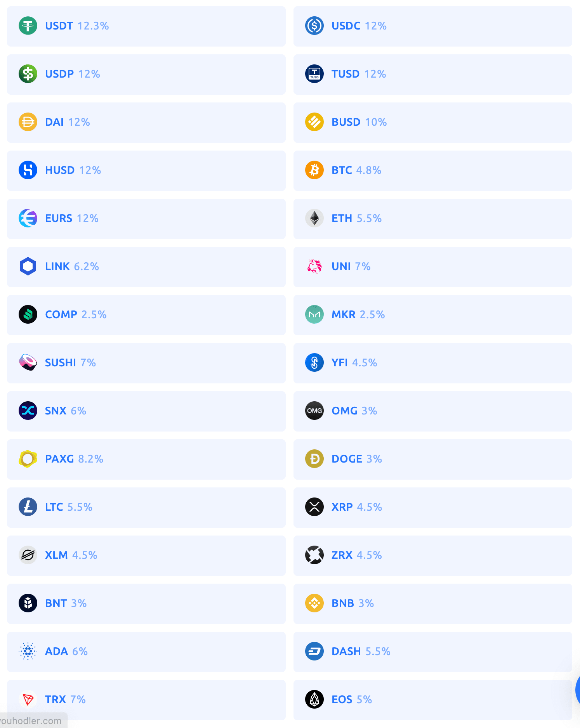This screenshot has width=580, height=728.
Task: Select the EURS 12% row
Action: coord(146,218)
